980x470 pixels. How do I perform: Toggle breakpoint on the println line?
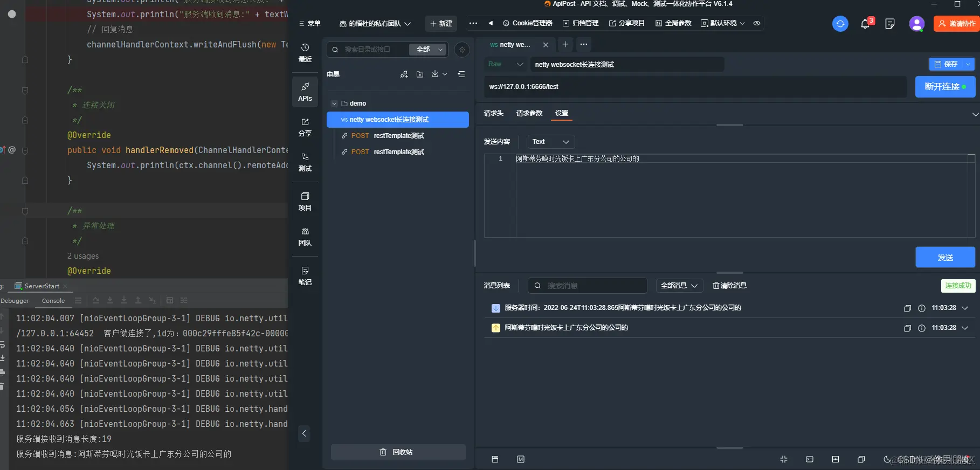coord(12,14)
